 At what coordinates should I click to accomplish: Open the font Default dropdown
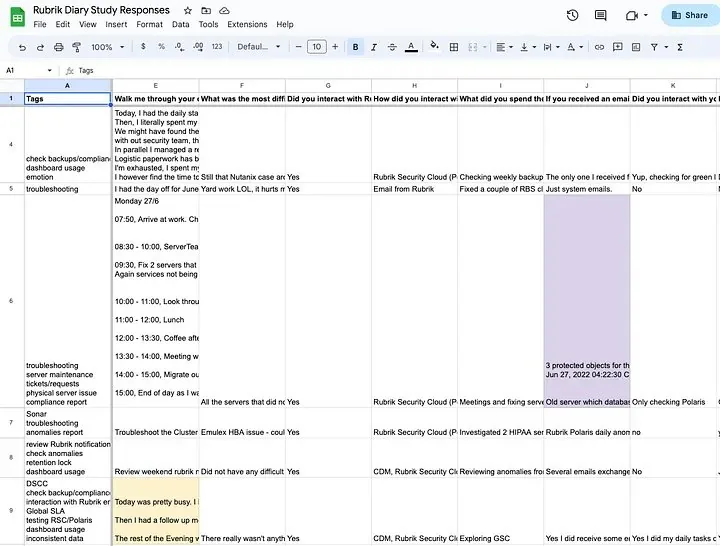click(x=259, y=46)
